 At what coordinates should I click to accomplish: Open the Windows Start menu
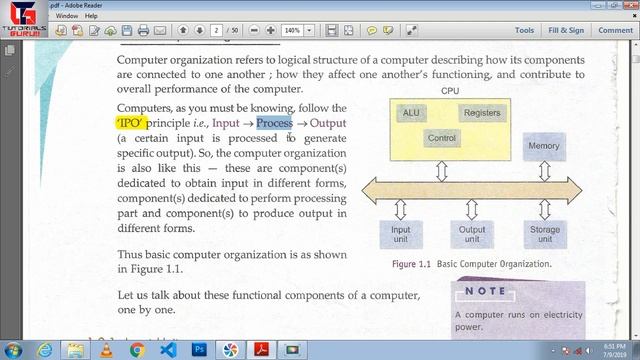[x=13, y=350]
